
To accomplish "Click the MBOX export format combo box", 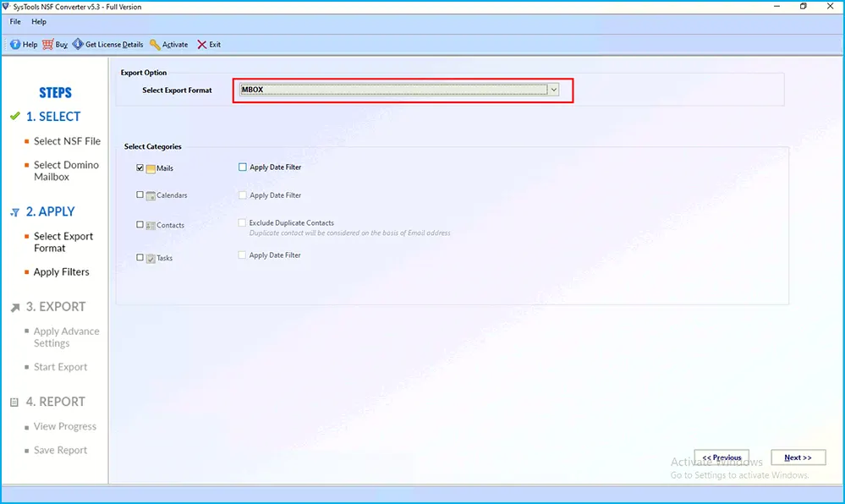I will pos(398,90).
